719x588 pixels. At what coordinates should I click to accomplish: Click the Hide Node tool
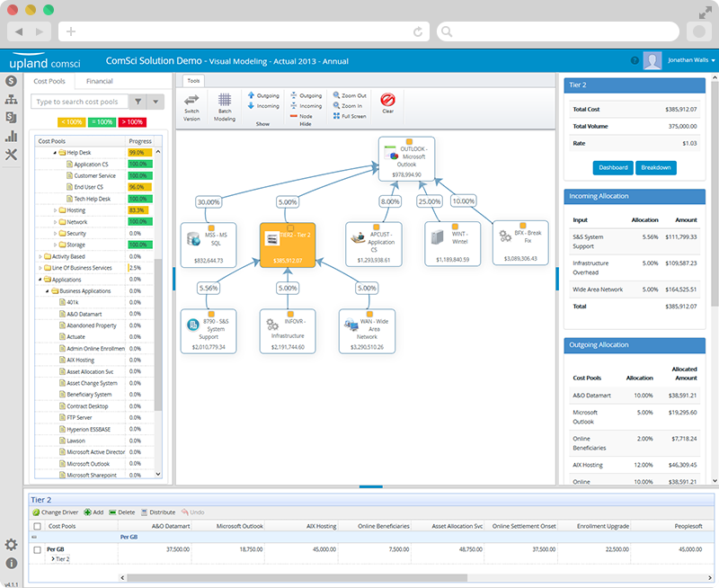click(303, 114)
